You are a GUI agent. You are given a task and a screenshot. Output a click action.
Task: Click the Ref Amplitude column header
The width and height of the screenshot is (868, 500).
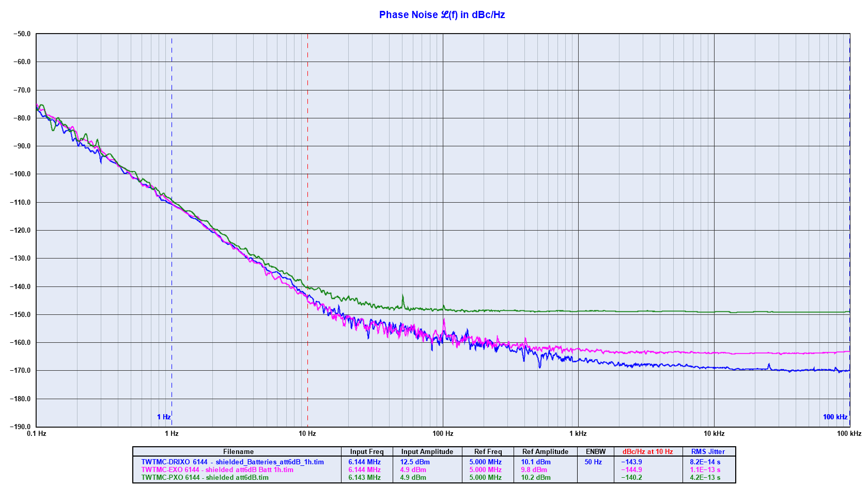[545, 452]
